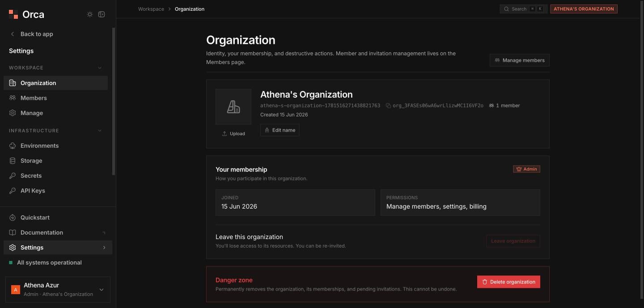Click the Orca logo icon
This screenshot has height=308, width=644.
click(x=13, y=14)
